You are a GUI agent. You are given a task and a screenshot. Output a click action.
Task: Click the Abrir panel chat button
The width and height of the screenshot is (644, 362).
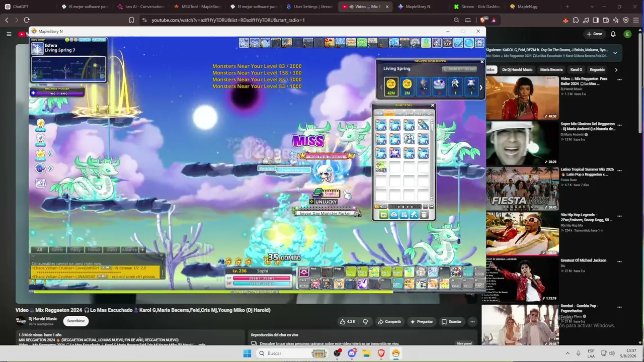(464, 343)
